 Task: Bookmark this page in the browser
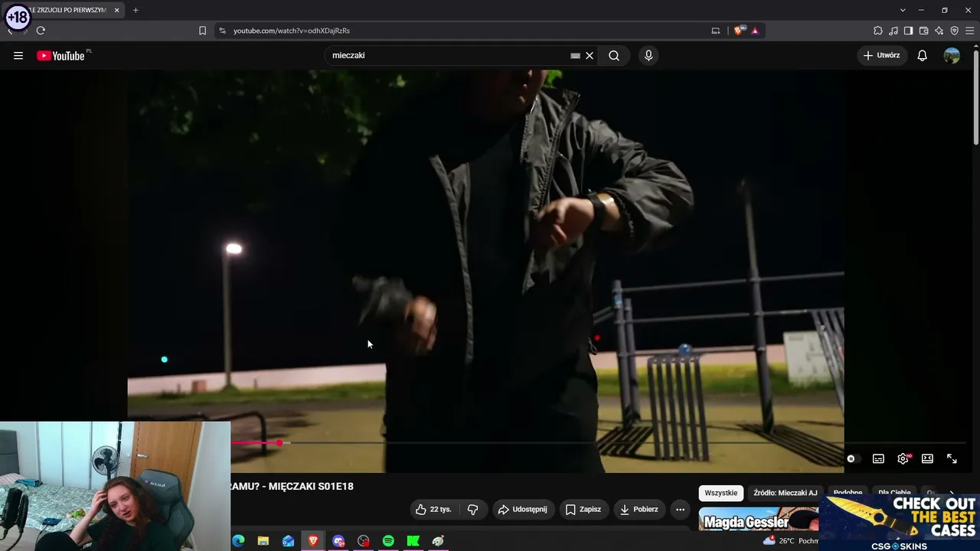coord(202,31)
